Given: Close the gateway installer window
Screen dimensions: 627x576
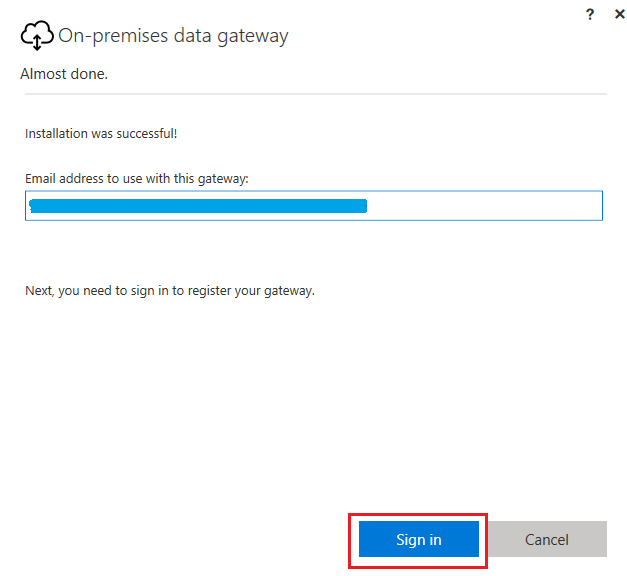Looking at the screenshot, I should click(619, 14).
